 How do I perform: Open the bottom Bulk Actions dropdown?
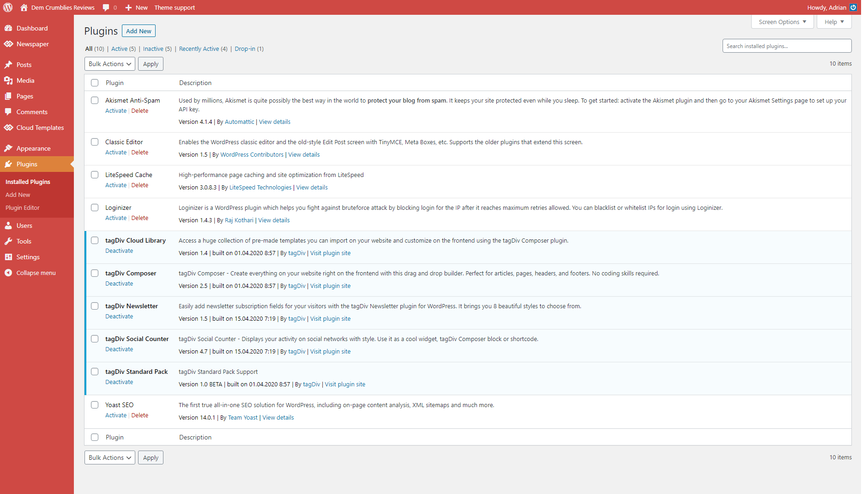coord(110,457)
